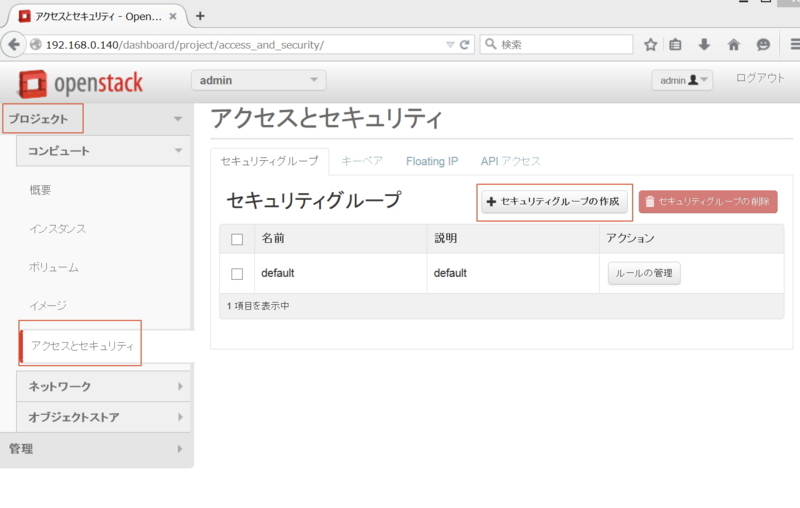Reload the page with refresh icon
Viewport: 800px width, 508px height.
tap(464, 44)
